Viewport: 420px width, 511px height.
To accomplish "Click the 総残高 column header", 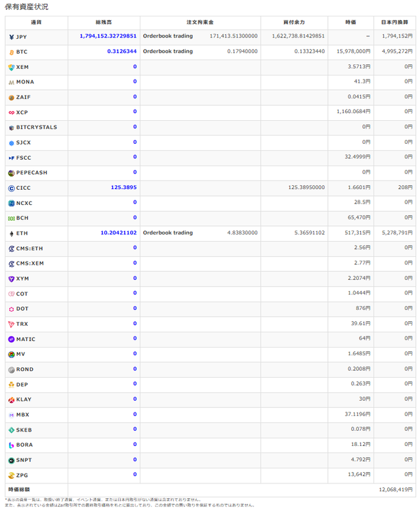I will click(x=104, y=22).
